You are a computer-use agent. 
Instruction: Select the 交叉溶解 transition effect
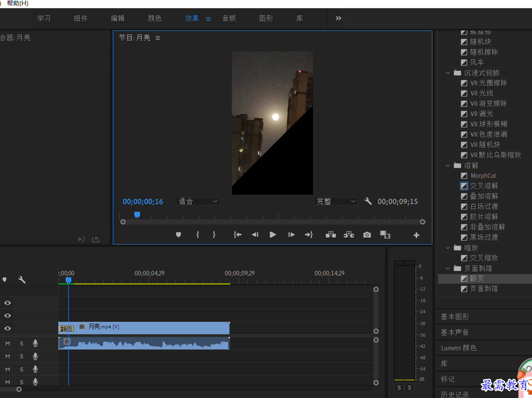pyautogui.click(x=484, y=186)
